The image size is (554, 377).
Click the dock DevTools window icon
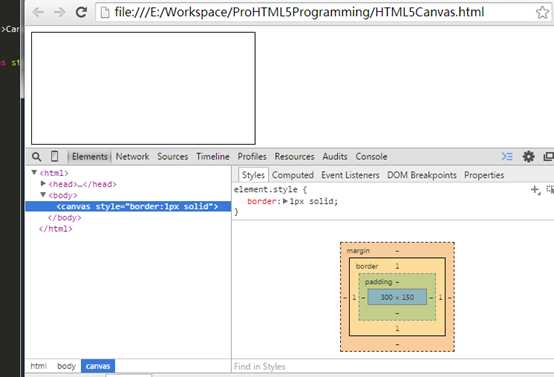549,157
